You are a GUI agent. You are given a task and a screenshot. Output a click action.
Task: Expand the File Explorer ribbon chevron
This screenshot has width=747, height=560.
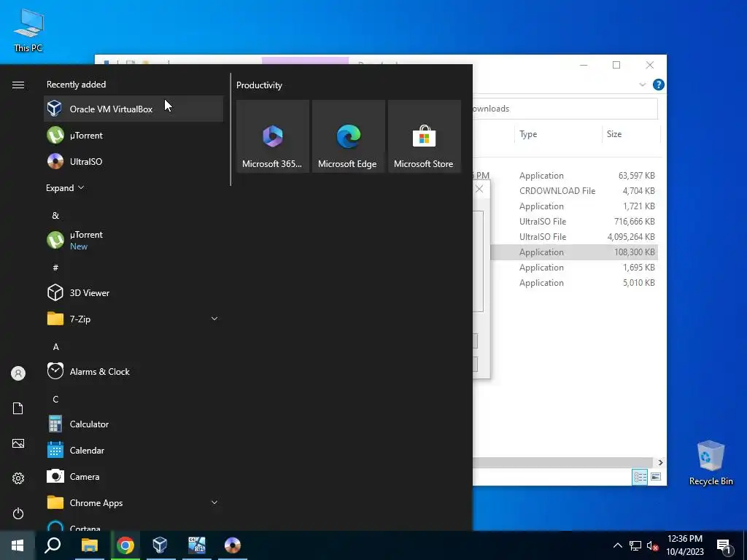(x=642, y=85)
